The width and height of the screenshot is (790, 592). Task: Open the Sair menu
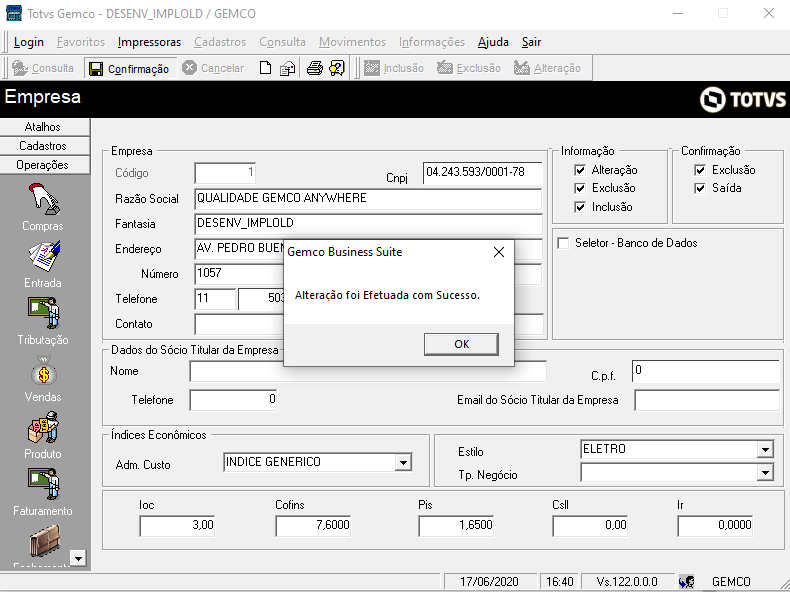532,42
